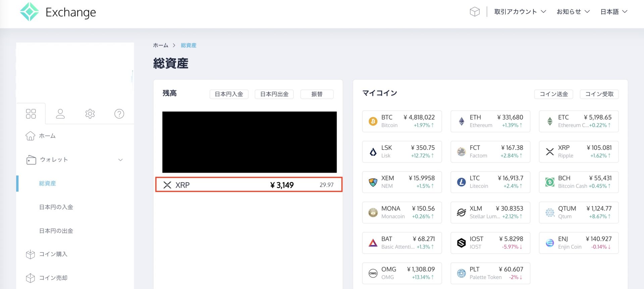Click the ホーム breadcrumb link
This screenshot has height=289, width=644.
pos(161,45)
